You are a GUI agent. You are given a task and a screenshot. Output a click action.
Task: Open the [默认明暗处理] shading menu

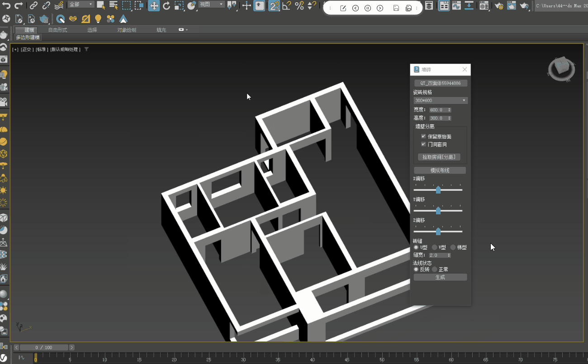65,49
